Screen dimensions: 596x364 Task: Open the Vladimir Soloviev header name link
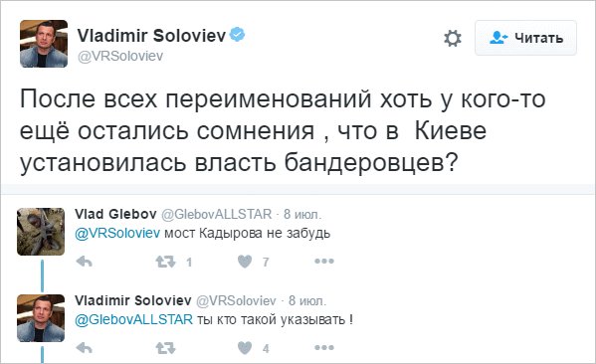(151, 36)
